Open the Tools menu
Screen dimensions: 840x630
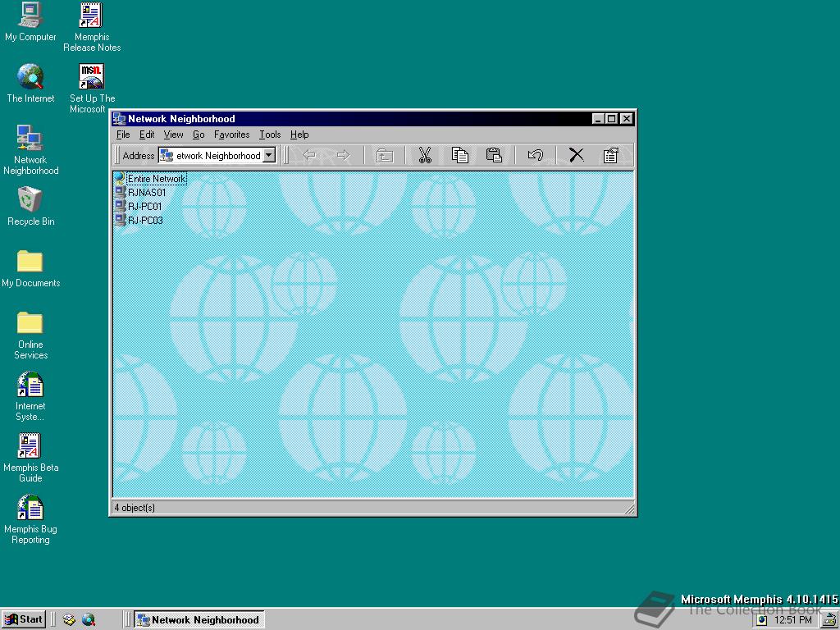270,135
